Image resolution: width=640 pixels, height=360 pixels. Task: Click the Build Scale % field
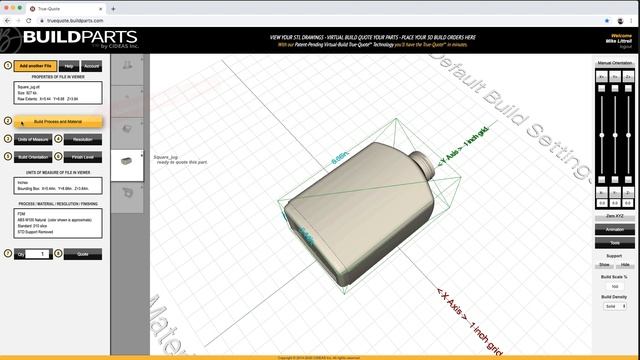coord(615,287)
